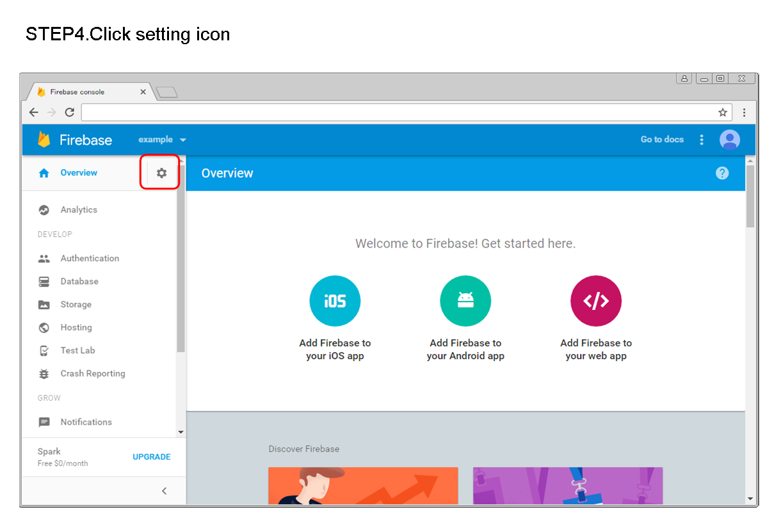Select Authentication in sidebar
The height and width of the screenshot is (532, 774).
[90, 259]
